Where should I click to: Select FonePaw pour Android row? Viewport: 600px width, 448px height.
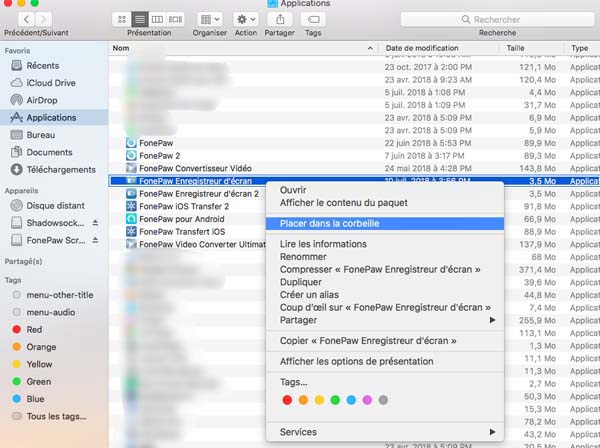188,219
